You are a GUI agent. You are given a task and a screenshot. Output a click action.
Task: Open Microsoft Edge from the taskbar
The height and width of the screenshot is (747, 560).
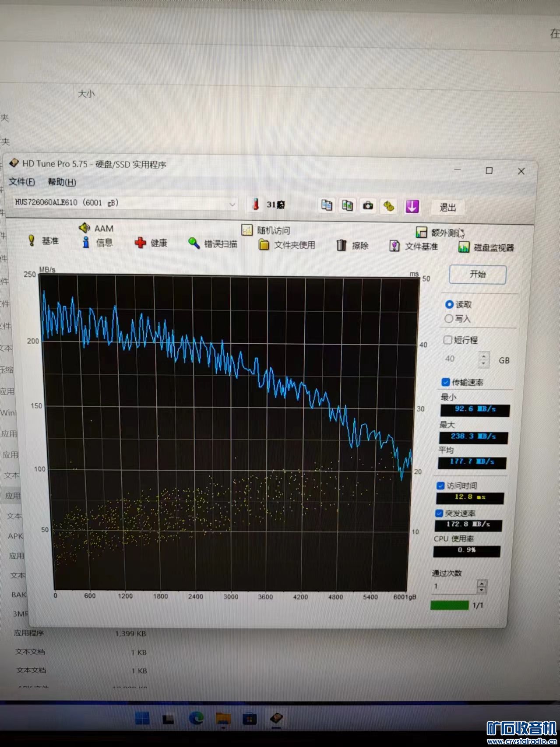[x=196, y=718]
